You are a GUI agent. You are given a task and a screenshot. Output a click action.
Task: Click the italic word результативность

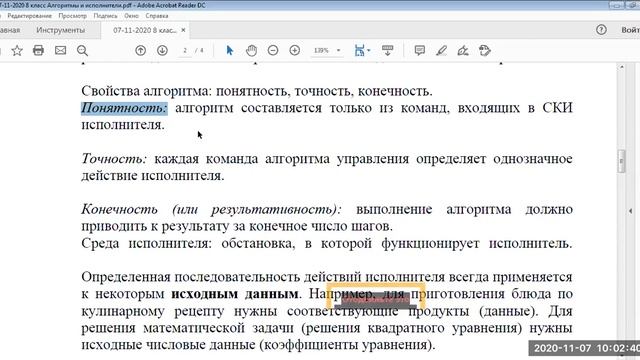coord(273,209)
